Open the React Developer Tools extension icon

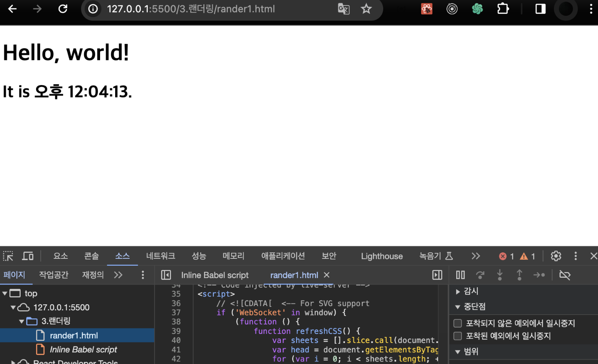(427, 9)
